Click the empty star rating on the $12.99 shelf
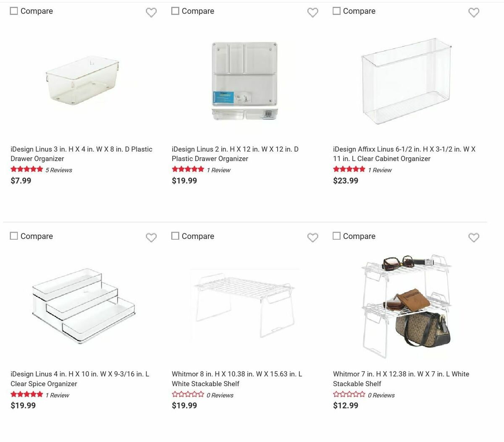 click(349, 394)
